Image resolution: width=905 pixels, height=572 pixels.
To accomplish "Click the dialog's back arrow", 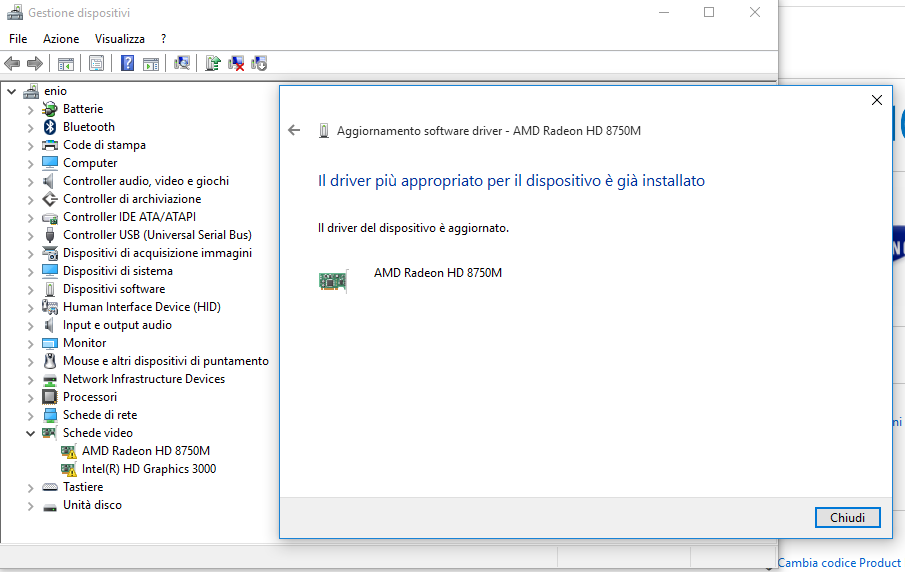I will pyautogui.click(x=294, y=130).
